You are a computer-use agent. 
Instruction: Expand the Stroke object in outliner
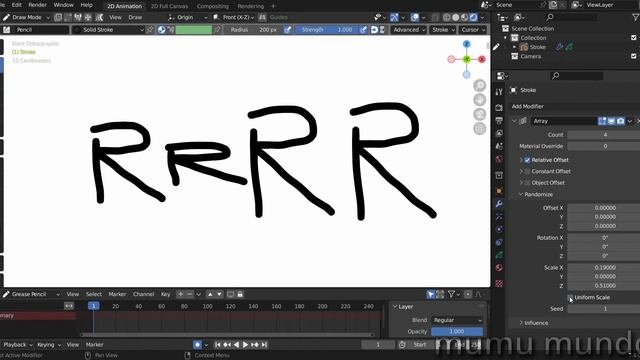[x=514, y=47]
